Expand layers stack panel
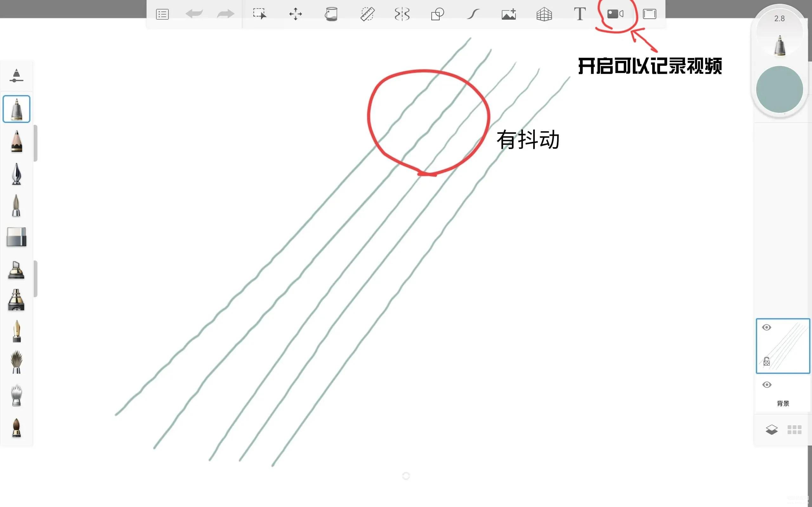The height and width of the screenshot is (507, 812). pyautogui.click(x=772, y=429)
